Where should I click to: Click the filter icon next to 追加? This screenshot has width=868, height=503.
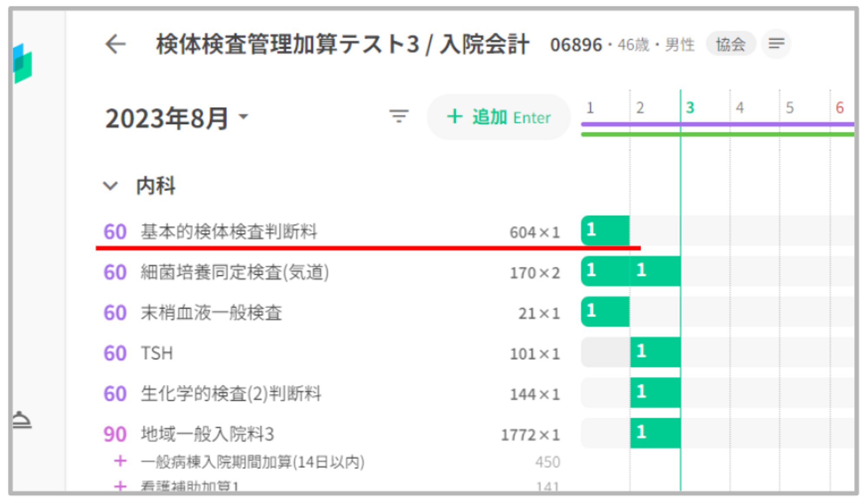[x=398, y=117]
